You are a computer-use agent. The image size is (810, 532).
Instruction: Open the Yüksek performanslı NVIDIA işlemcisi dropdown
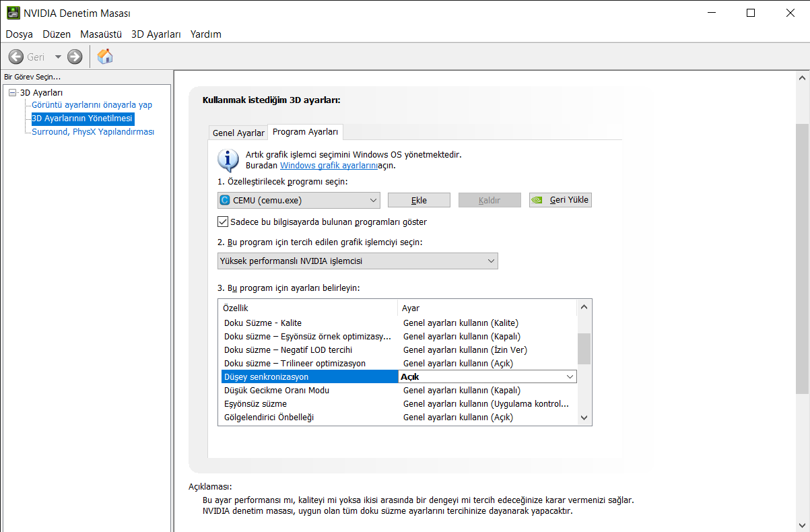[x=358, y=261]
